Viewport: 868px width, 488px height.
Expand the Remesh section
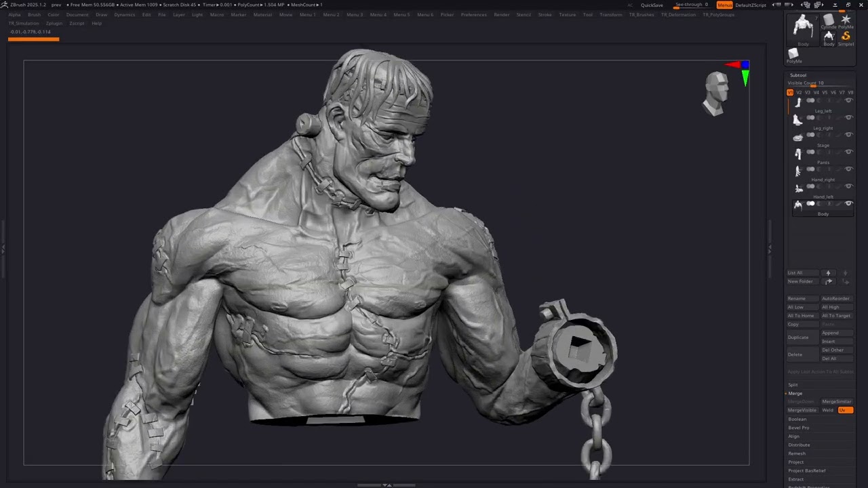click(x=797, y=453)
